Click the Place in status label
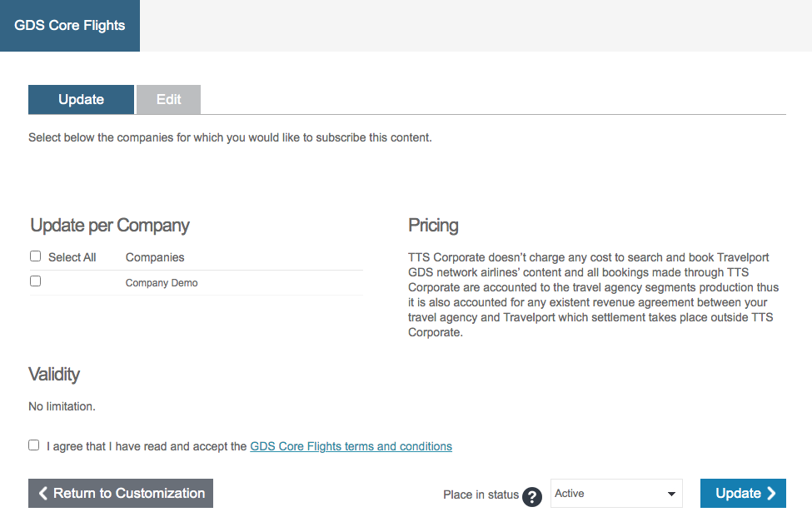The height and width of the screenshot is (532, 812). pos(481,495)
